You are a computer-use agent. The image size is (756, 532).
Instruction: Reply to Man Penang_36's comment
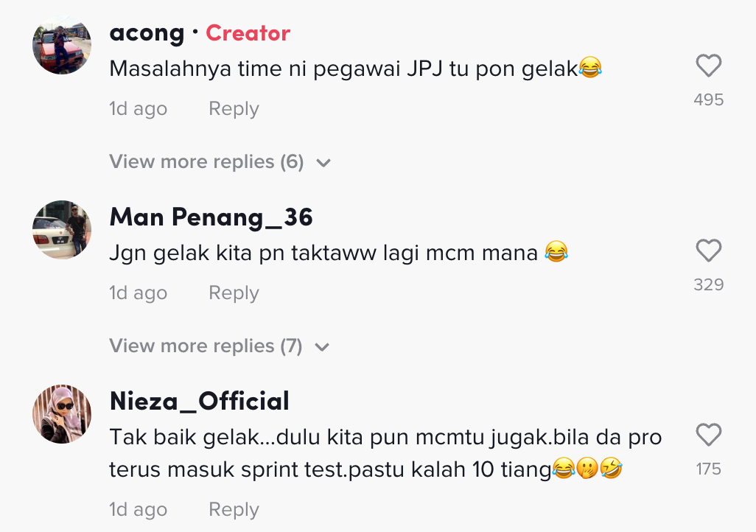[x=234, y=293]
